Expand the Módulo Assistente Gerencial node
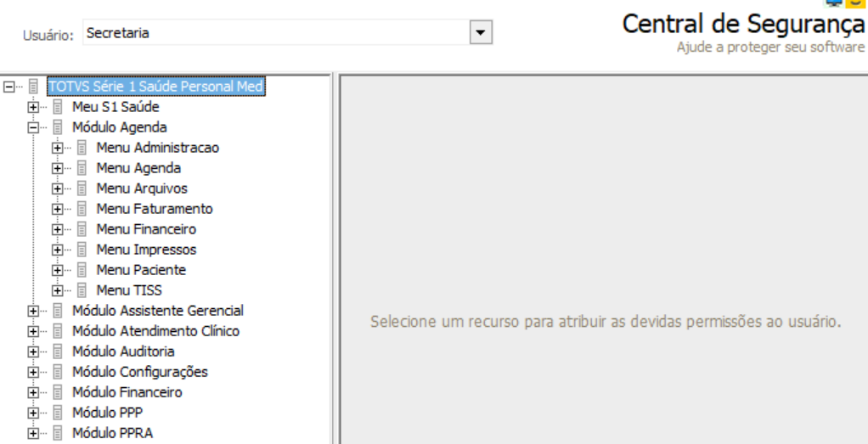The width and height of the screenshot is (868, 444). tap(32, 311)
